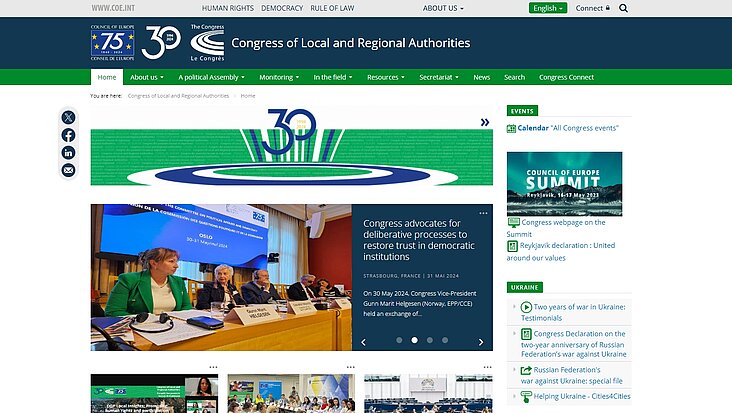This screenshot has width=732, height=413.
Task: Open Helping Ukraine - Cities4Cities link
Action: pyautogui.click(x=582, y=396)
